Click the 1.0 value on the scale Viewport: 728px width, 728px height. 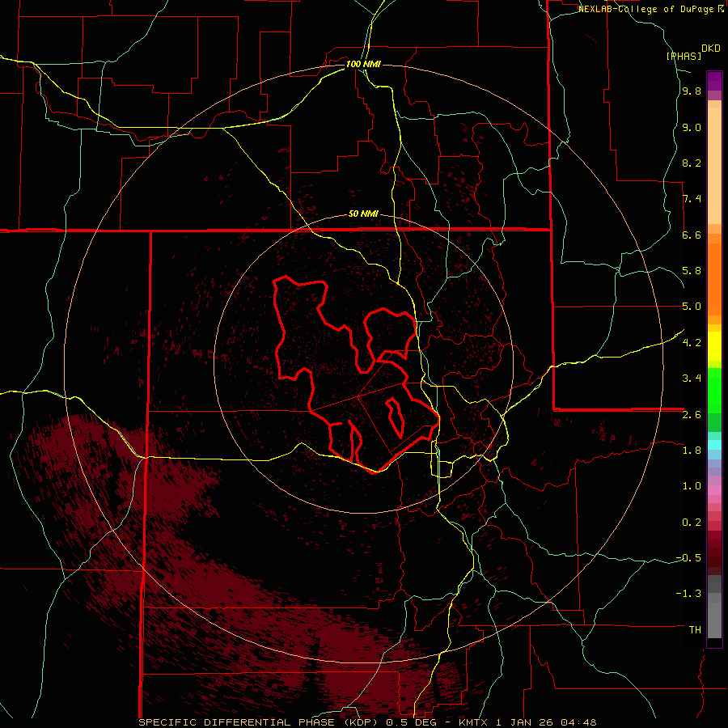(692, 486)
